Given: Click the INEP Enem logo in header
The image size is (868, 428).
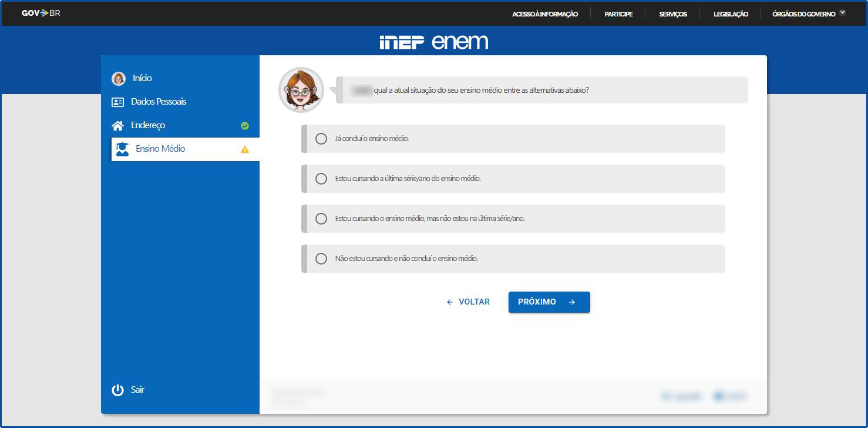Looking at the screenshot, I should 433,42.
